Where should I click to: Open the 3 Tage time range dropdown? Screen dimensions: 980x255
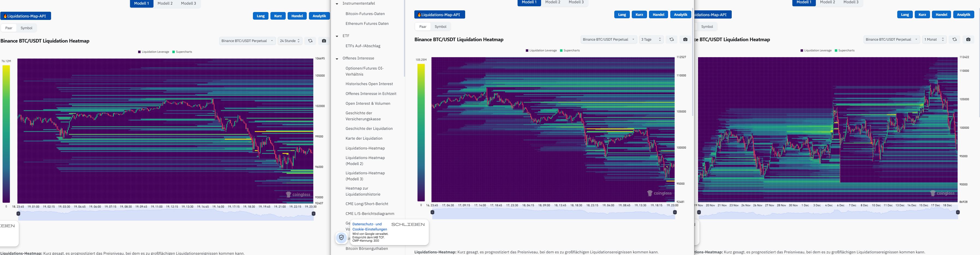pyautogui.click(x=651, y=39)
